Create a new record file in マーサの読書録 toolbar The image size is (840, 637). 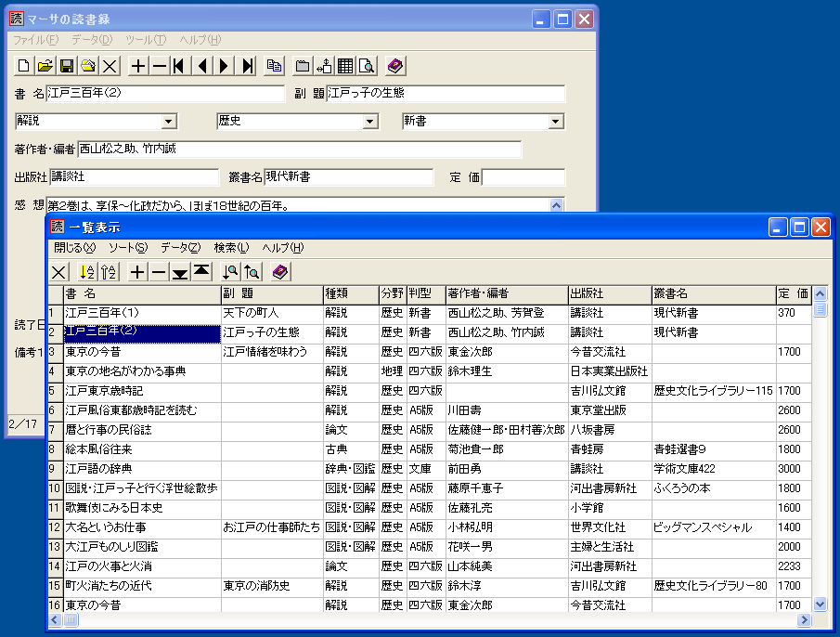click(23, 66)
